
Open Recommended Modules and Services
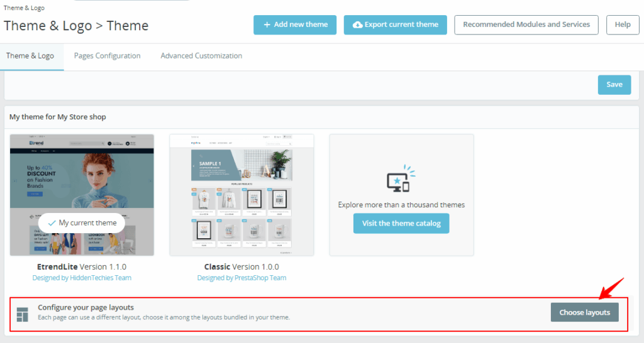coord(526,25)
